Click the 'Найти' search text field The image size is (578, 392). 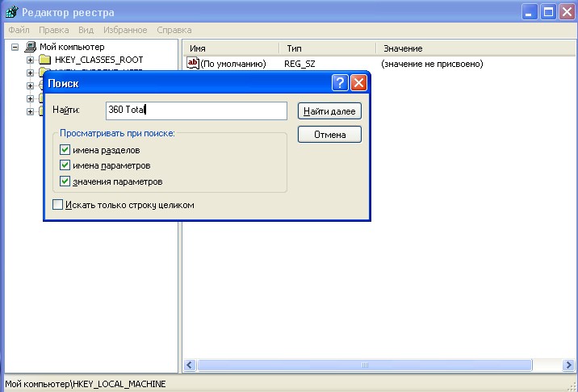(196, 111)
